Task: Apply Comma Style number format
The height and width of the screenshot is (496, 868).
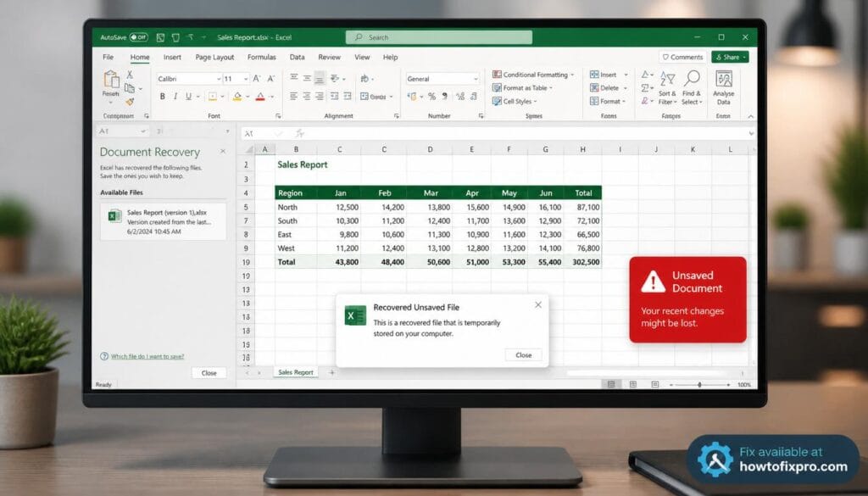Action: (446, 97)
